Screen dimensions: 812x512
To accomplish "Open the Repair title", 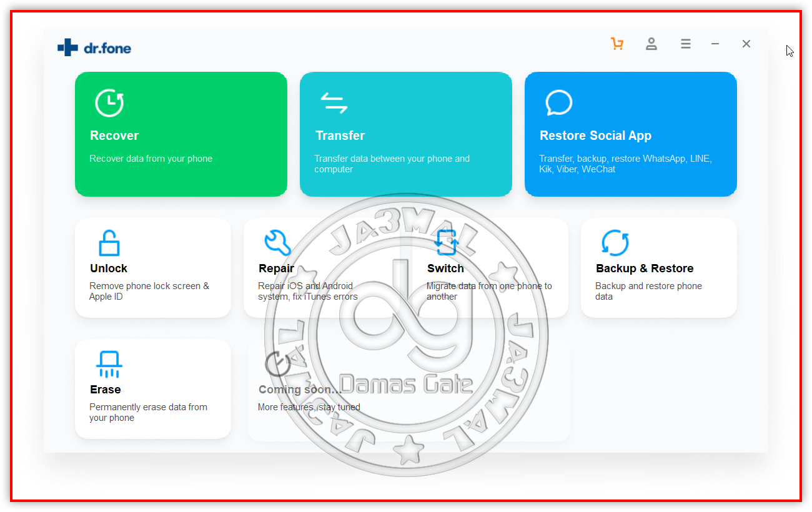I will click(x=276, y=268).
